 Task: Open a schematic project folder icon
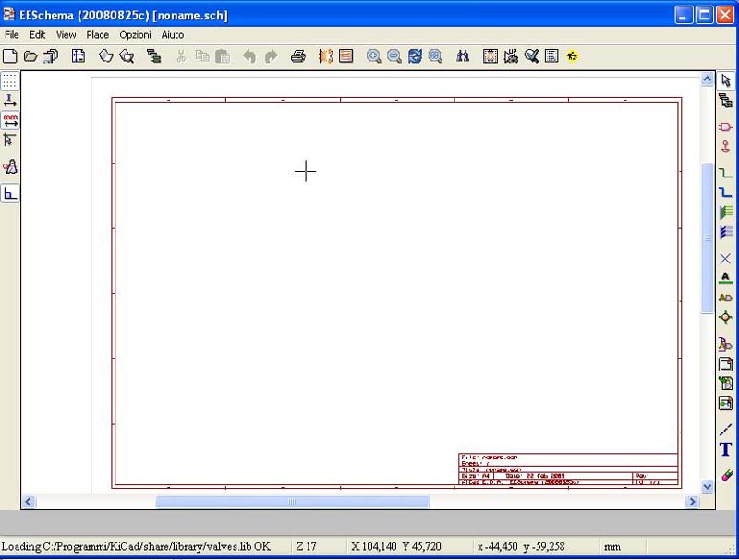point(30,56)
